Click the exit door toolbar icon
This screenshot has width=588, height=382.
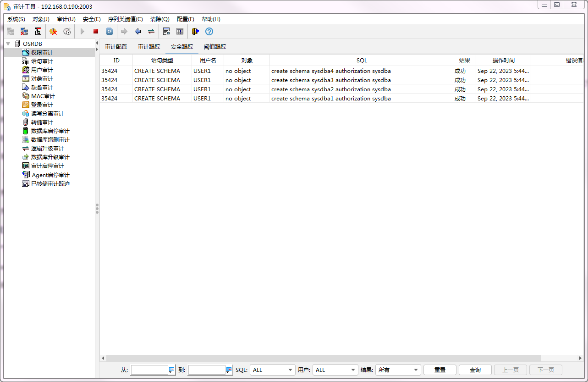tap(195, 32)
